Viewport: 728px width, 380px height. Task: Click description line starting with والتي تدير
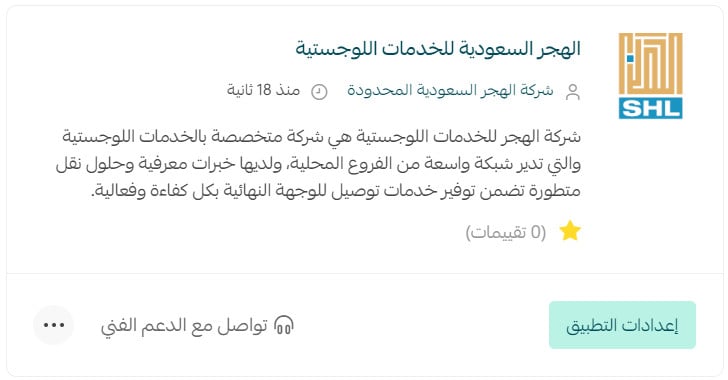[318, 164]
